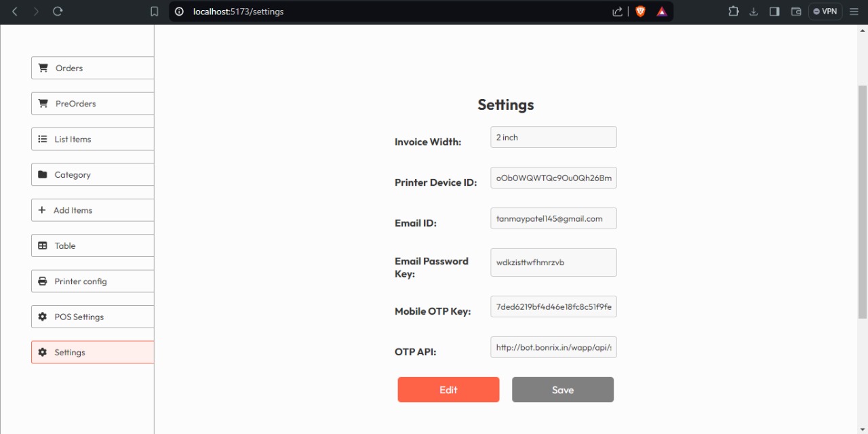868x434 pixels.
Task: Click the gray Save button
Action: [x=563, y=390]
